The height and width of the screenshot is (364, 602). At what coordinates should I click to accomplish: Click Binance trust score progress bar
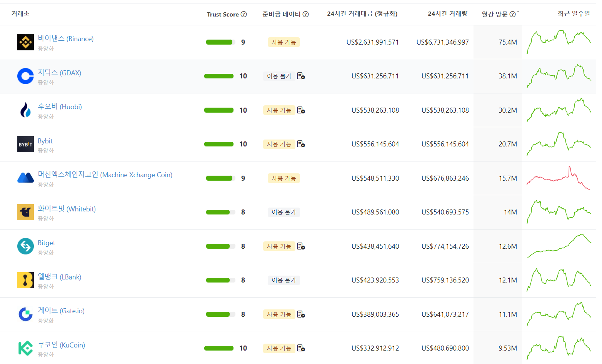pyautogui.click(x=221, y=42)
